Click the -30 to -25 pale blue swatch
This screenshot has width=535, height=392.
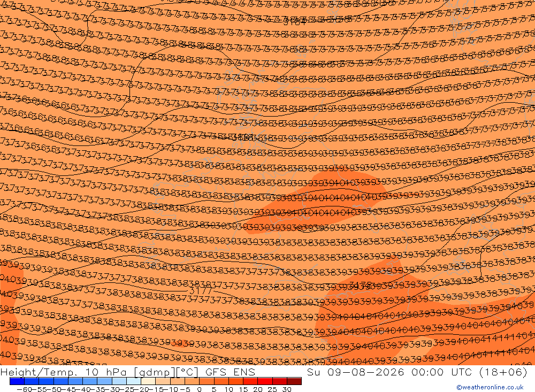(119, 381)
